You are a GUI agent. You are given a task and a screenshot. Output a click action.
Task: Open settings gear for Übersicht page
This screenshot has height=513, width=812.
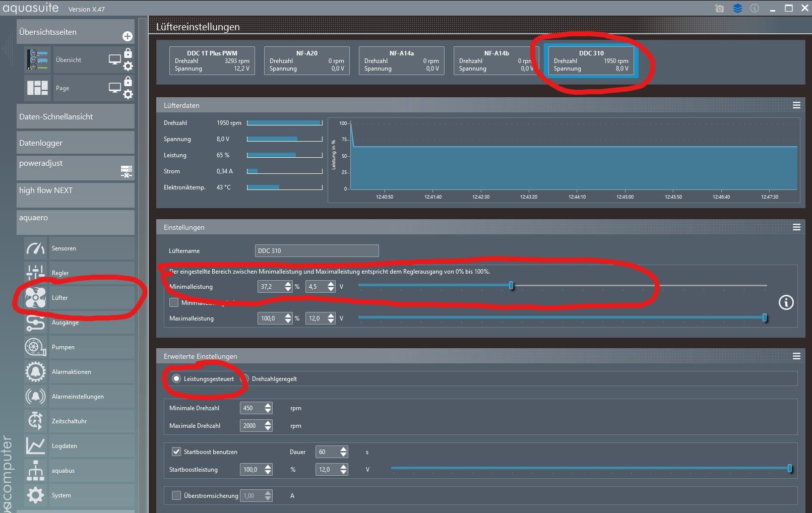coord(128,66)
